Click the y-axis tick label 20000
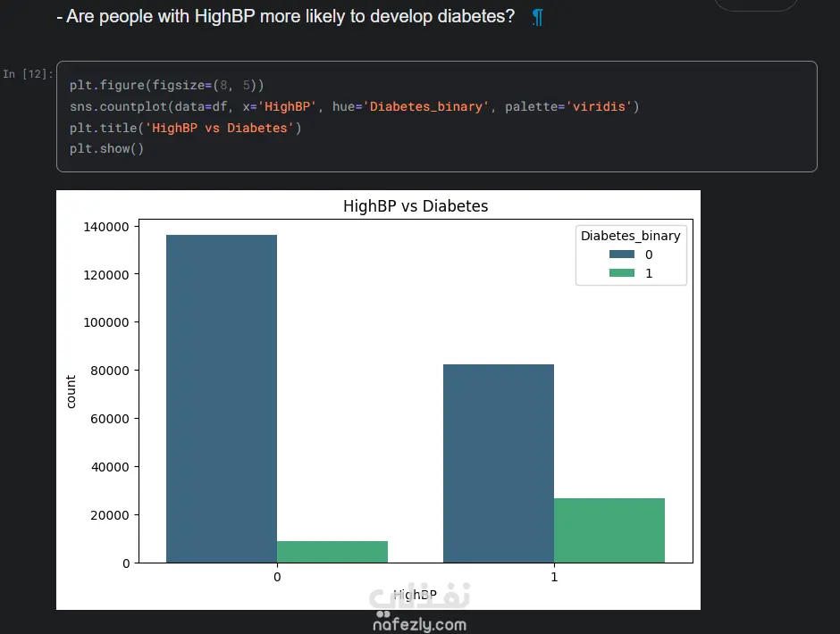 click(x=110, y=515)
